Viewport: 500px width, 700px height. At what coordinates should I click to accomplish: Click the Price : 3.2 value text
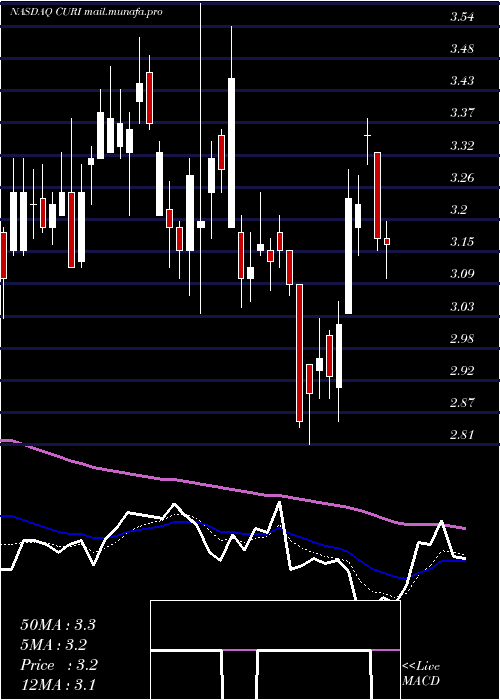click(x=59, y=665)
